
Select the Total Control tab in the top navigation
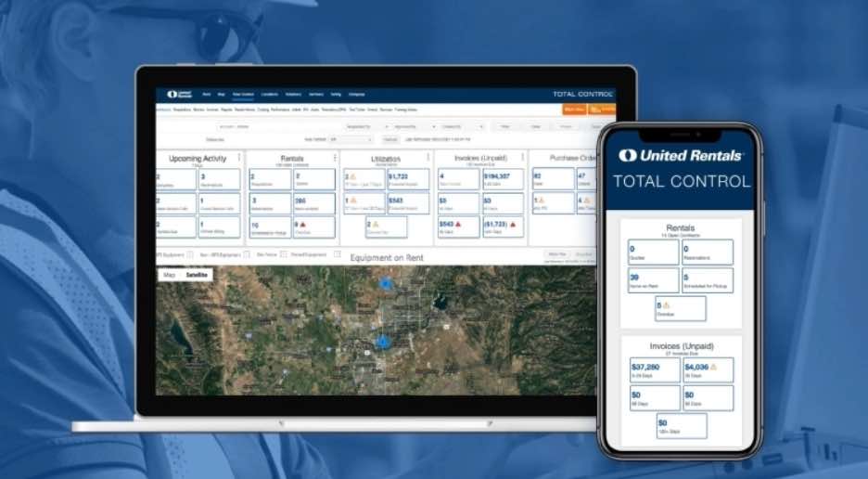tap(243, 95)
